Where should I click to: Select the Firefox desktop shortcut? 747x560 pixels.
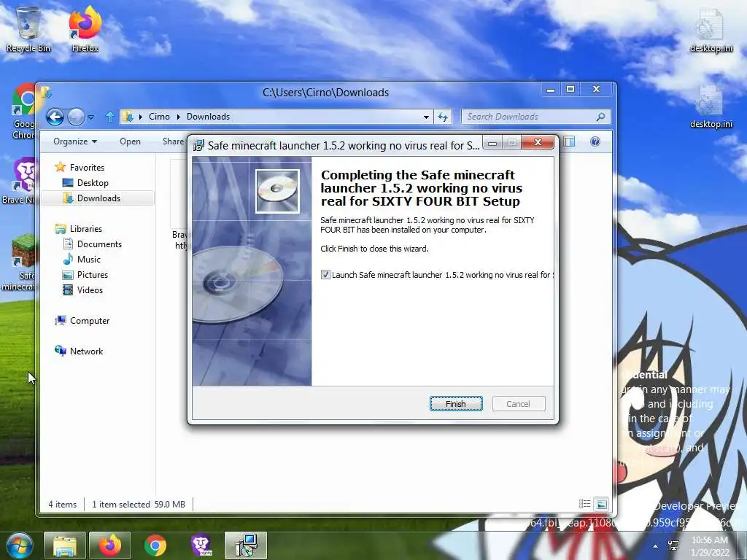(85, 28)
